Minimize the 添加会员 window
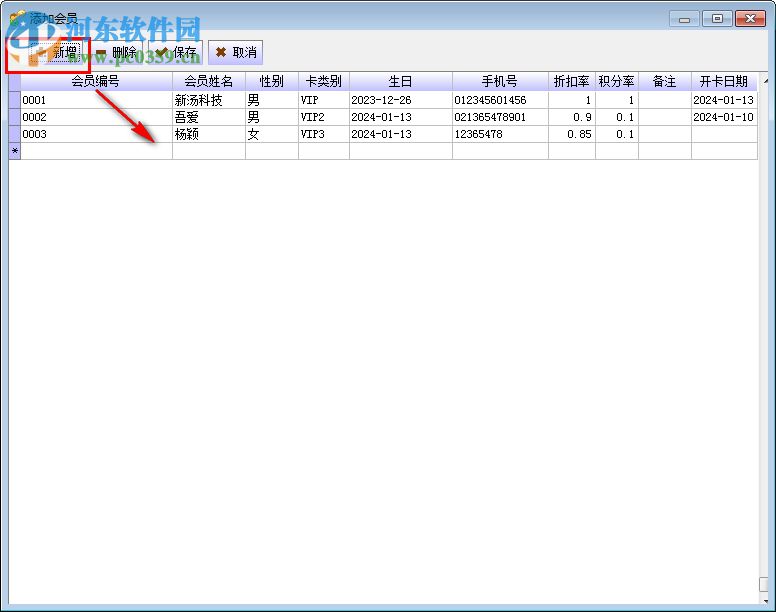 pos(684,19)
